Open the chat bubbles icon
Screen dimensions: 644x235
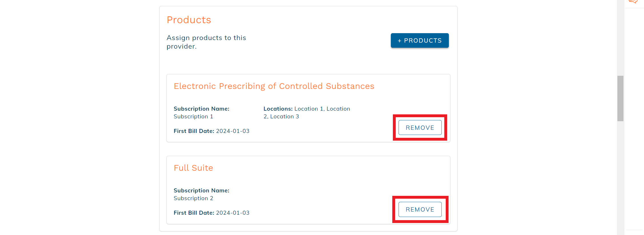click(633, 1)
